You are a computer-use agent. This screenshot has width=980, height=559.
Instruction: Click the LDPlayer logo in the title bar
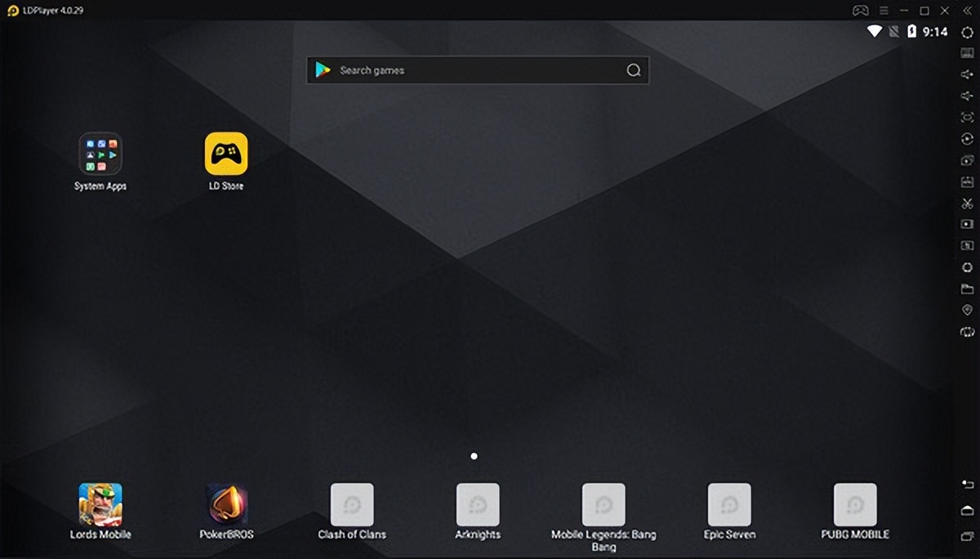point(12,11)
